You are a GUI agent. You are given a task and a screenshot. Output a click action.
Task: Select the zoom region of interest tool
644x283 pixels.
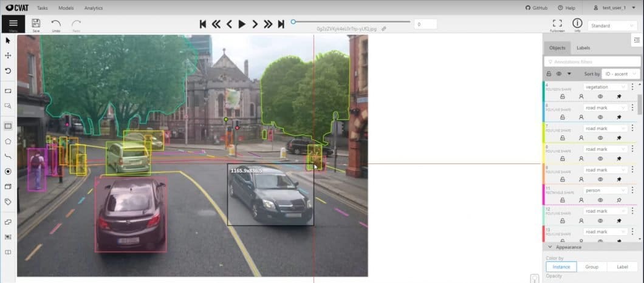8,106
